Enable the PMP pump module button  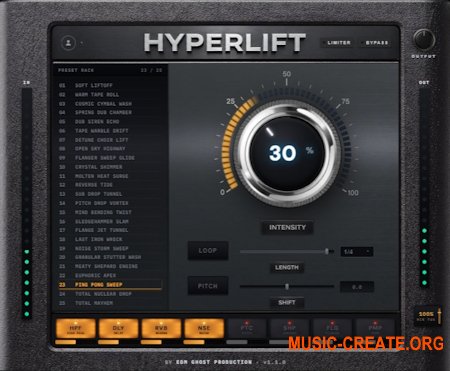click(375, 328)
